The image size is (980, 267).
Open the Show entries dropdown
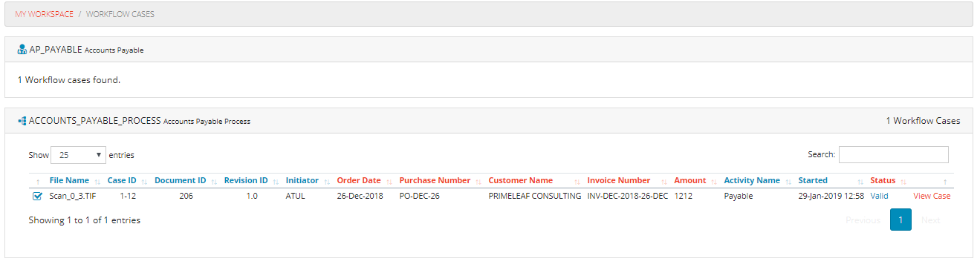coord(78,155)
